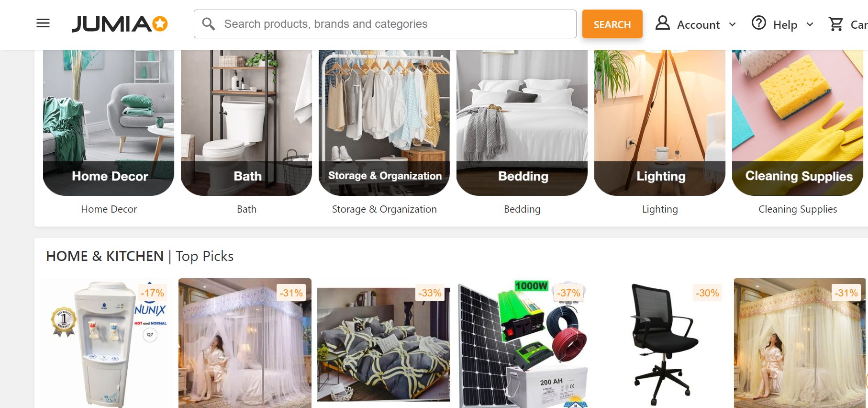Select the Storage & Organization text link
868x408 pixels.
[384, 209]
